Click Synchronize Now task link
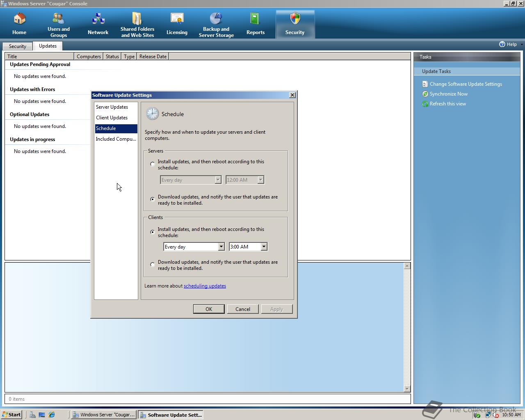The height and width of the screenshot is (420, 525). (x=449, y=94)
